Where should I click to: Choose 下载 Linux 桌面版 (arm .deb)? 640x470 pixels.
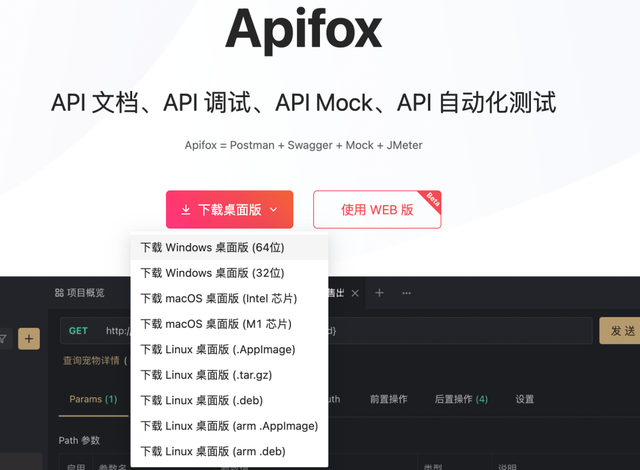(229, 451)
